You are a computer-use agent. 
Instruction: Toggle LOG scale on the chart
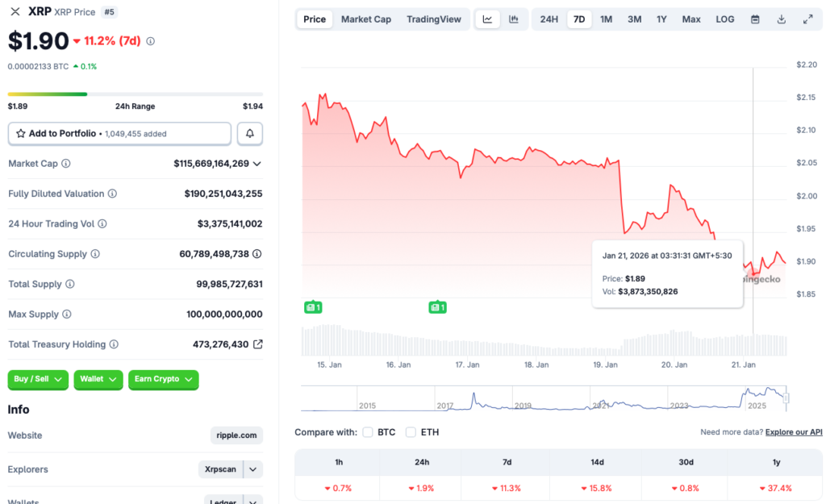(x=724, y=19)
